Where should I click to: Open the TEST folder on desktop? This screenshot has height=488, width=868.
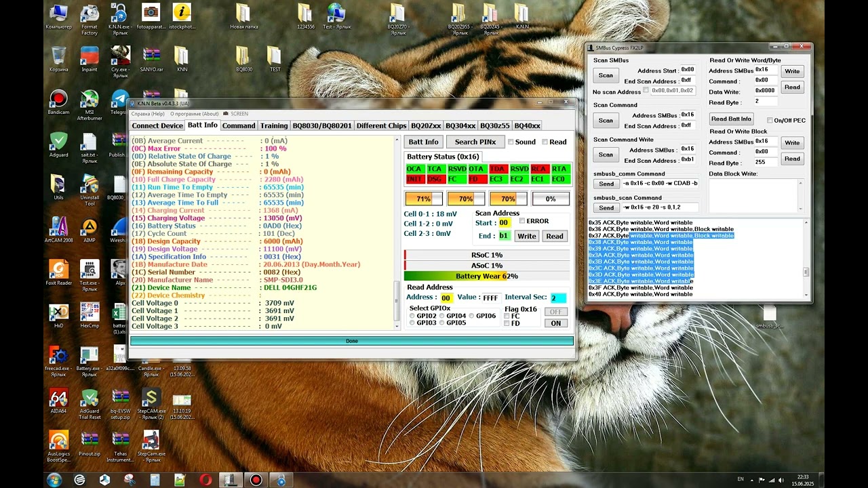coord(275,59)
